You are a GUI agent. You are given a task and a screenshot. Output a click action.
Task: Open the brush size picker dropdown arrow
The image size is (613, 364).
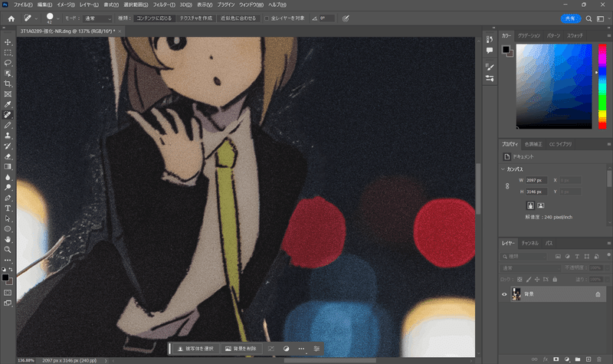pyautogui.click(x=58, y=18)
